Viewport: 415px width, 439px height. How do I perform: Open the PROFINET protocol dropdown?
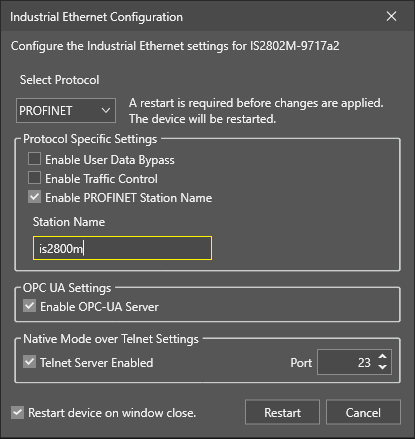point(66,110)
